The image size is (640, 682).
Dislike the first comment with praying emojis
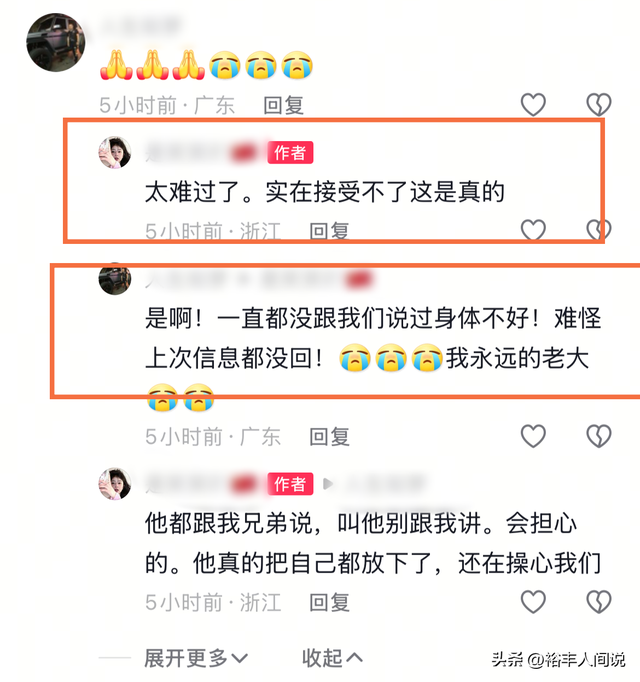click(599, 105)
